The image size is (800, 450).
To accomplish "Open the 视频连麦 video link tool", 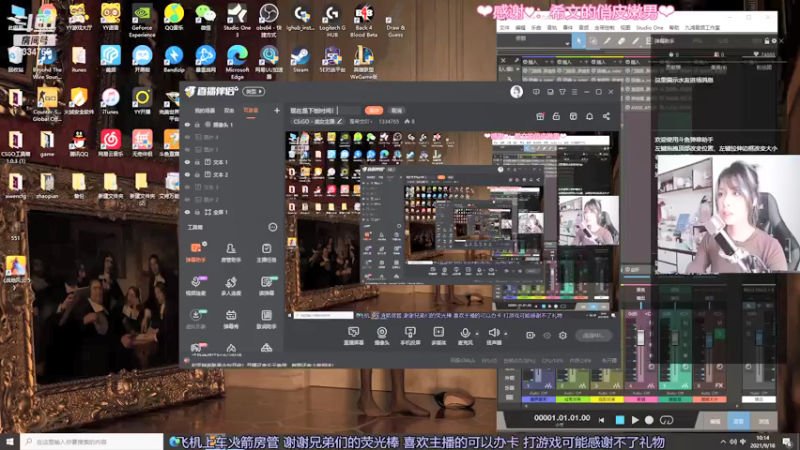I will coord(196,286).
